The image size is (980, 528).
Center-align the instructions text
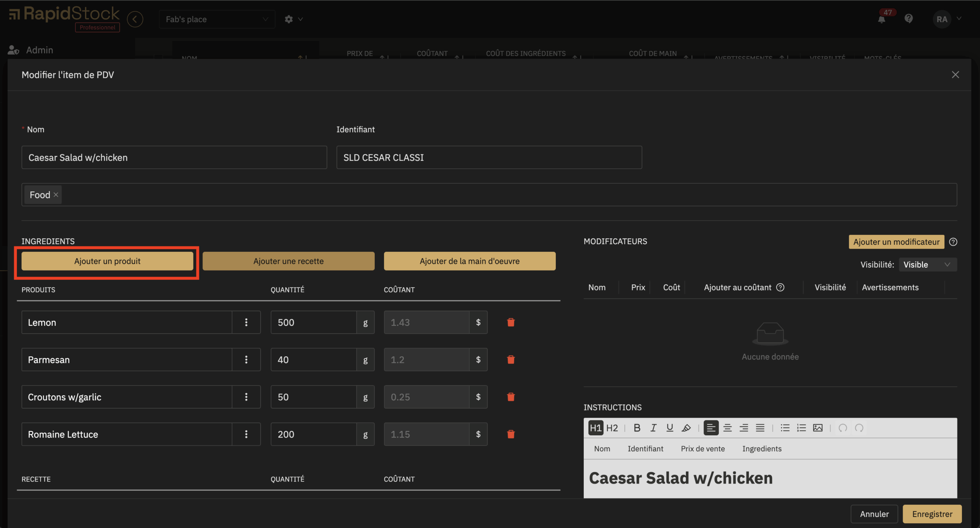coord(727,428)
